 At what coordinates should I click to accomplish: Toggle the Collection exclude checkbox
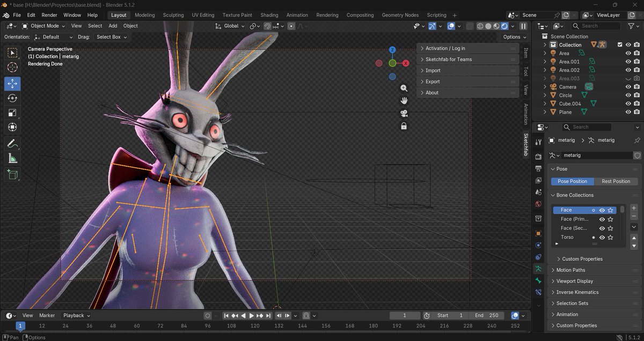tap(620, 45)
